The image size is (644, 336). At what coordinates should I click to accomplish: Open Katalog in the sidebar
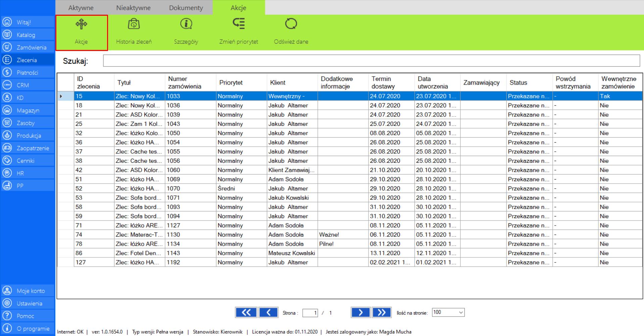tap(27, 35)
